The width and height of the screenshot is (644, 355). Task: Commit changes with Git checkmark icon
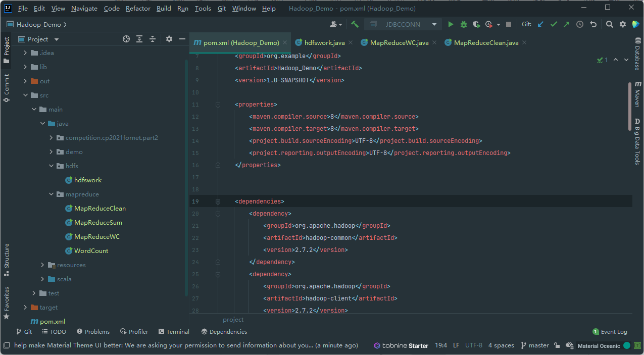pos(554,24)
